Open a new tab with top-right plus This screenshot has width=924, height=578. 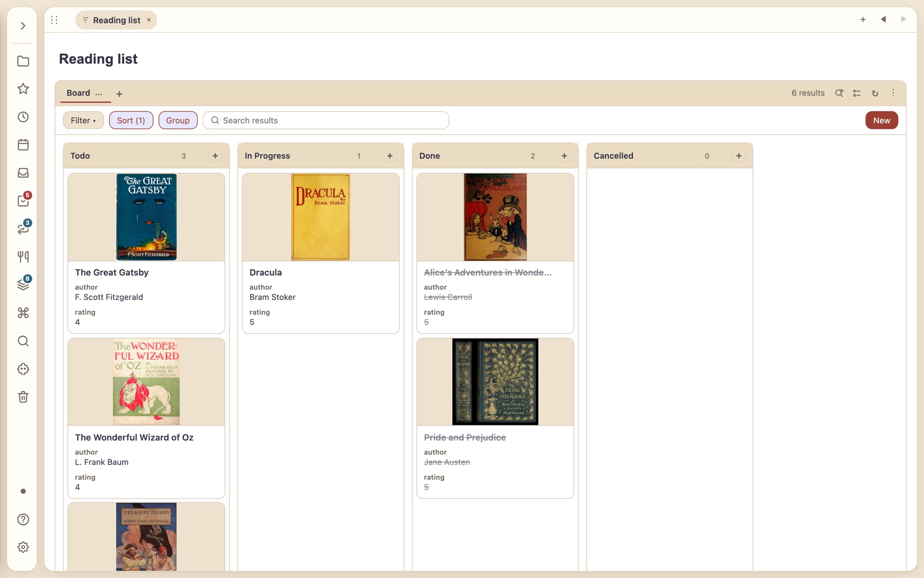pyautogui.click(x=863, y=20)
